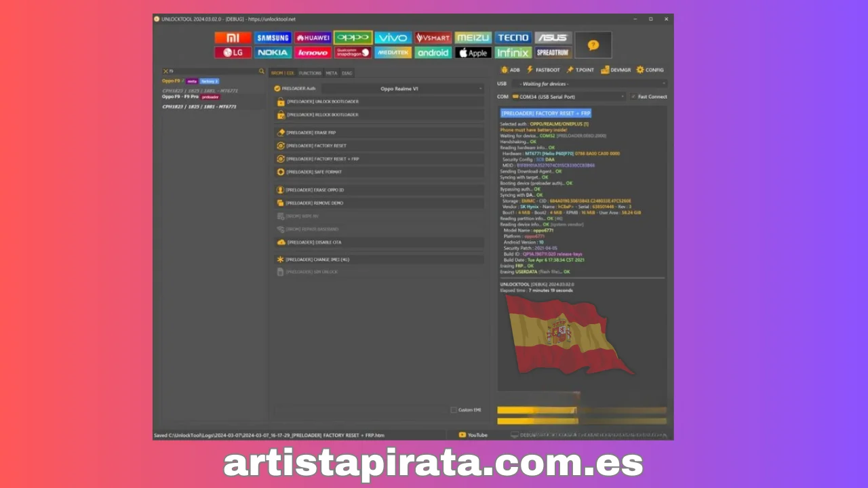Open the help question mark box
This screenshot has height=488, width=868.
click(x=593, y=45)
